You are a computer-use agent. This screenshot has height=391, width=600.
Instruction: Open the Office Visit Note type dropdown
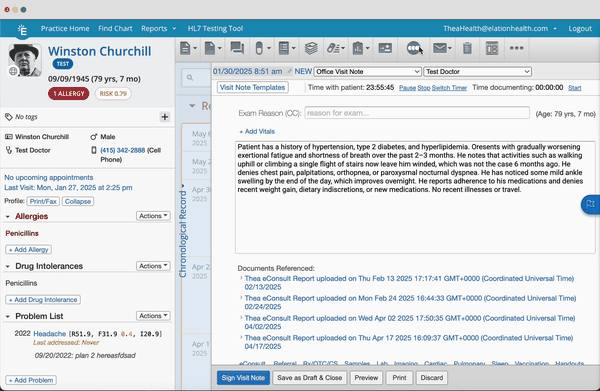(x=368, y=72)
